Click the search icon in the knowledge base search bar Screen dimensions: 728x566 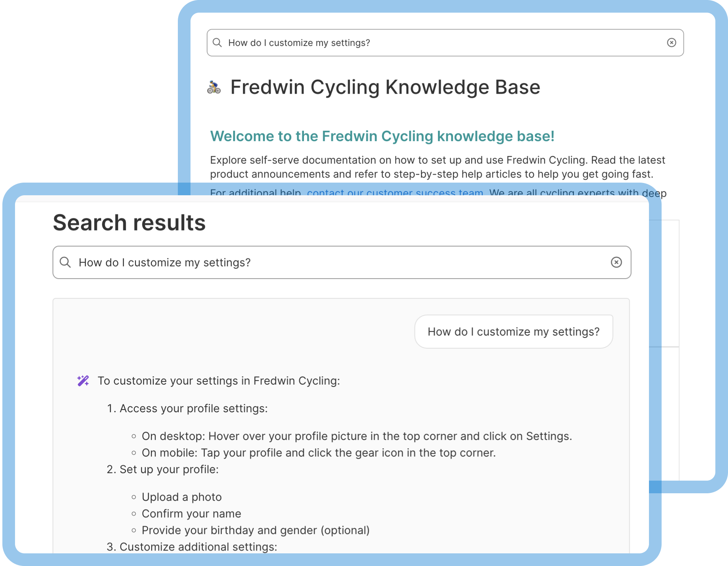click(x=217, y=42)
